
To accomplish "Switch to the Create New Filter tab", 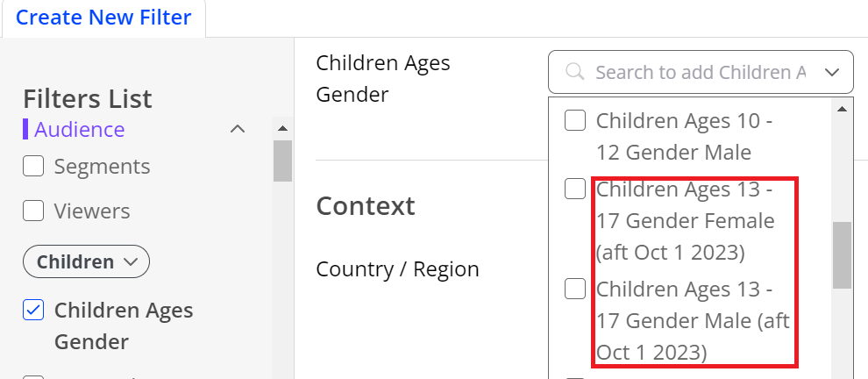I will click(103, 18).
